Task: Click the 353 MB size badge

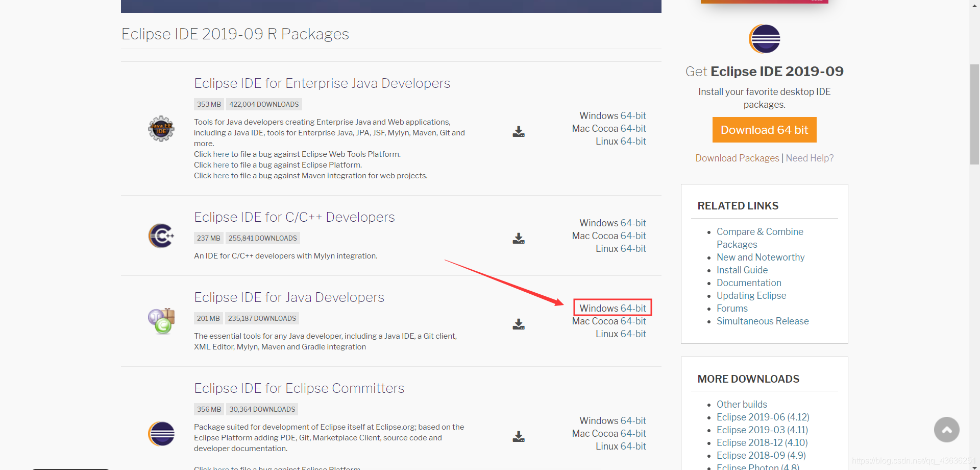Action: [209, 104]
